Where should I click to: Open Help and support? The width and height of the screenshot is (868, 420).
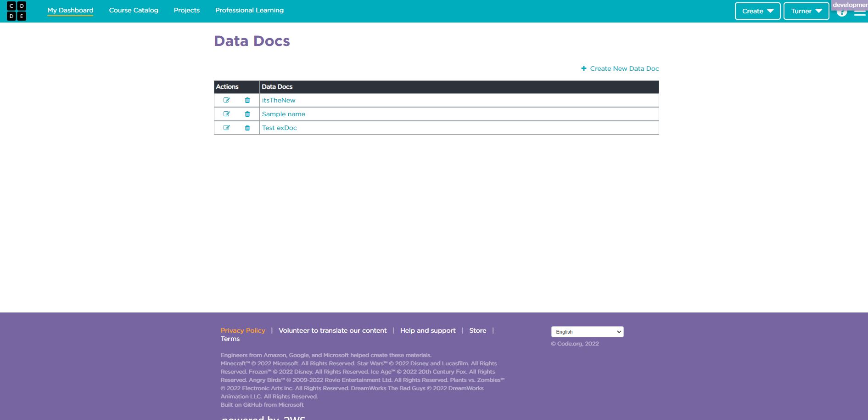click(428, 330)
